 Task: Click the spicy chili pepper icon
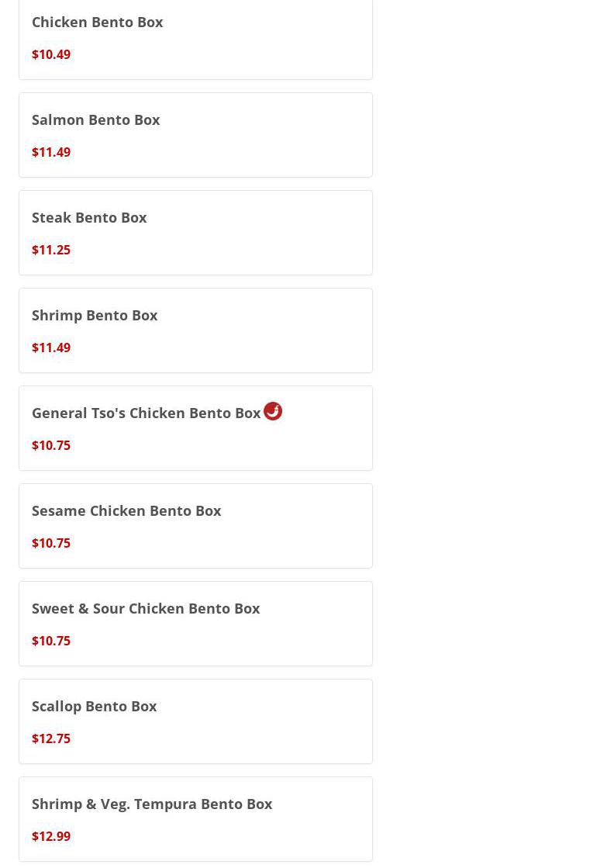point(273,411)
